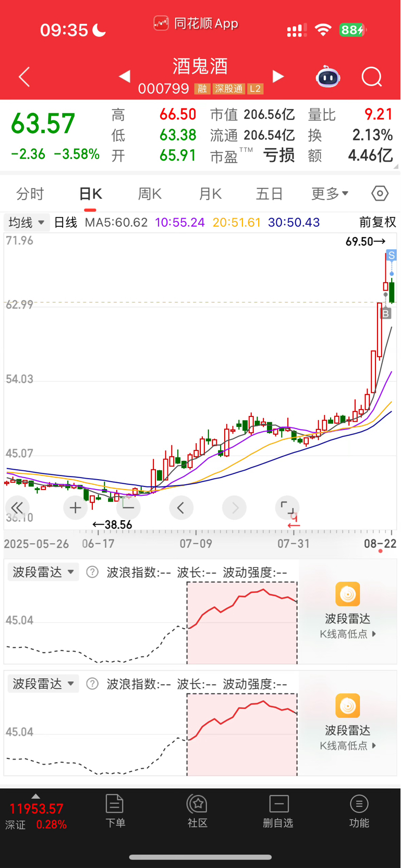Open the search magnifier icon
The width and height of the screenshot is (401, 868).
point(372,77)
